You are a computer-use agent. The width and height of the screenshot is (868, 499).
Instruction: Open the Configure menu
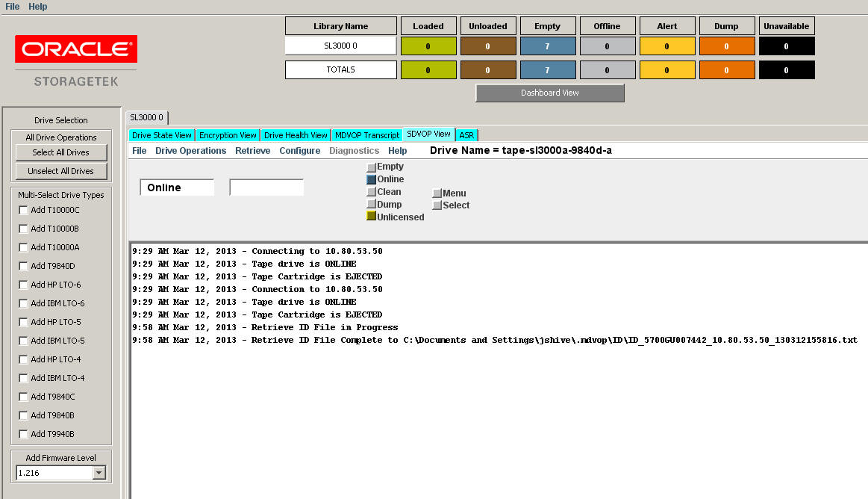click(x=299, y=151)
